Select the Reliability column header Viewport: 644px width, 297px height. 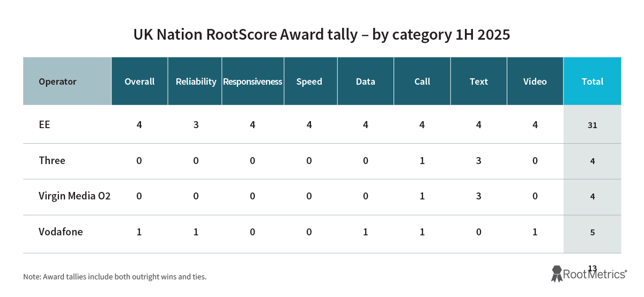tap(196, 81)
